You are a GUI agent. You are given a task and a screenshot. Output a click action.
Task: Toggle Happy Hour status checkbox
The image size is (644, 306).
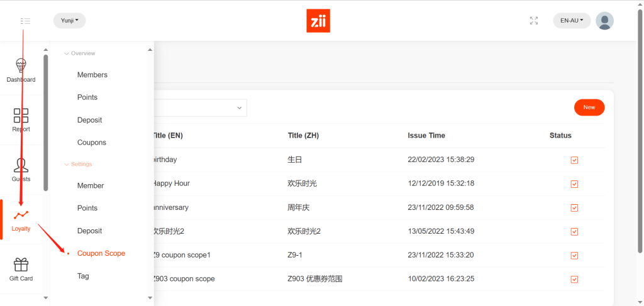574,184
